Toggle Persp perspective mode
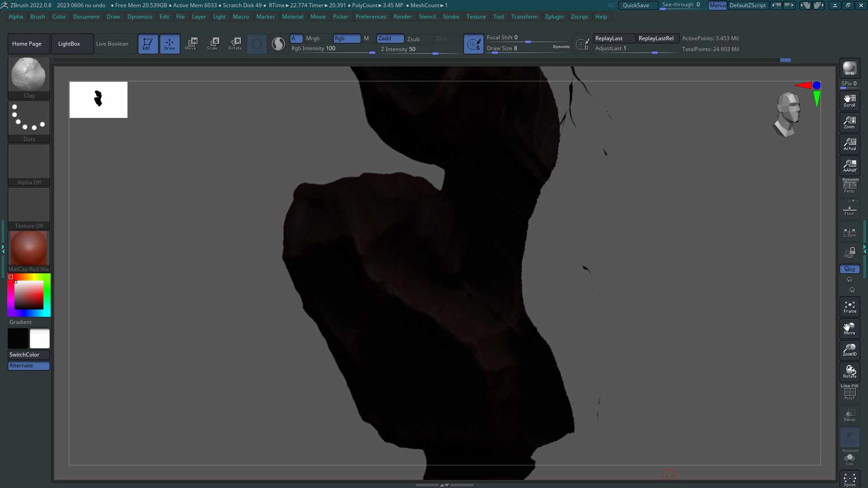The width and height of the screenshot is (868, 488). pos(849,187)
